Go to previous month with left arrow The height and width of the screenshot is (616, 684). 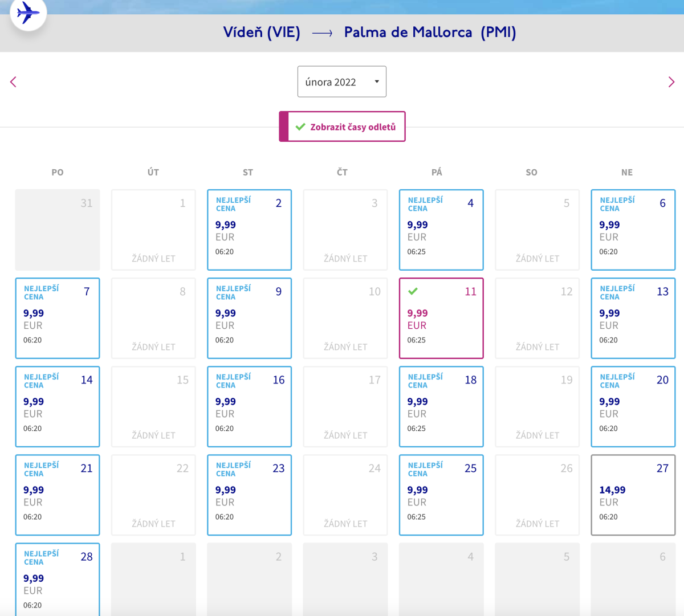point(14,82)
